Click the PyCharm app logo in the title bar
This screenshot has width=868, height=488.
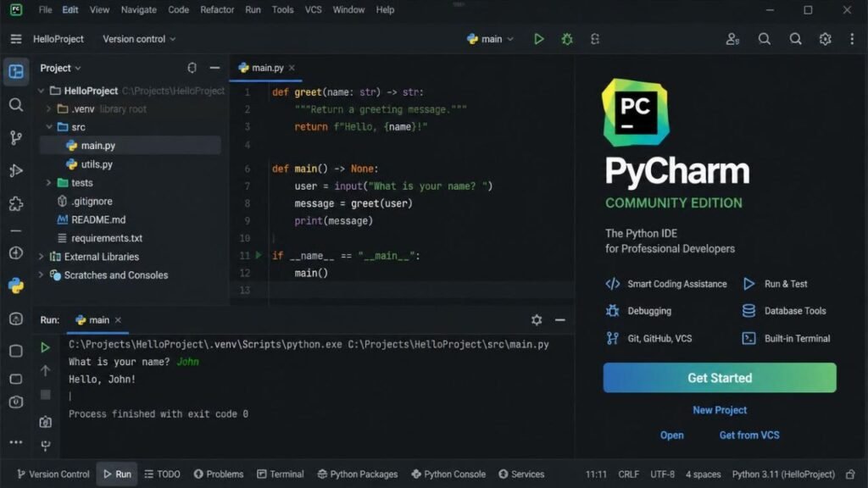click(16, 9)
